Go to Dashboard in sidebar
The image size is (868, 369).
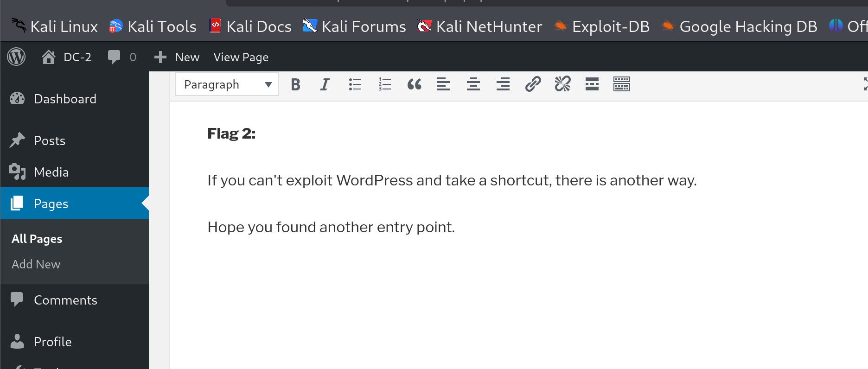tap(65, 99)
